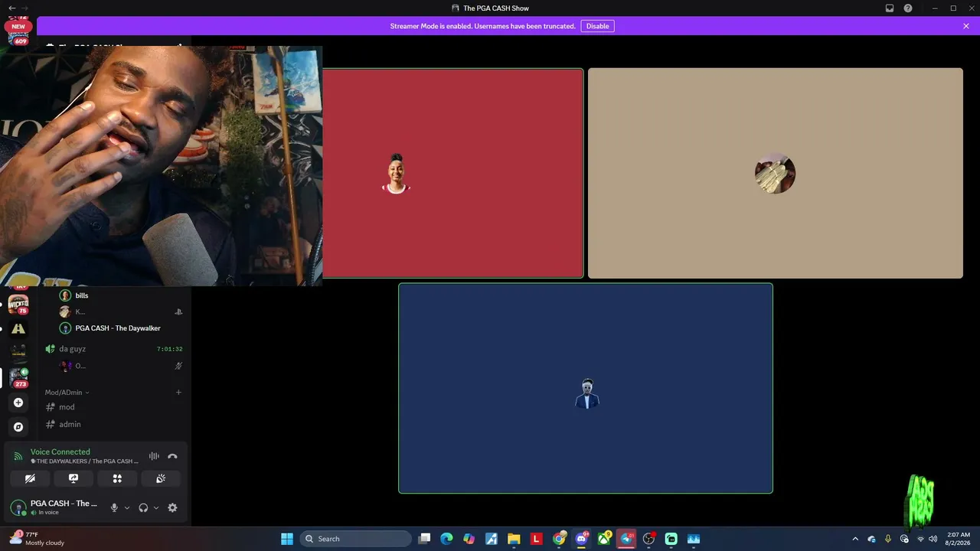Open microphone input options chevron
The width and height of the screenshot is (980, 551).
127,507
